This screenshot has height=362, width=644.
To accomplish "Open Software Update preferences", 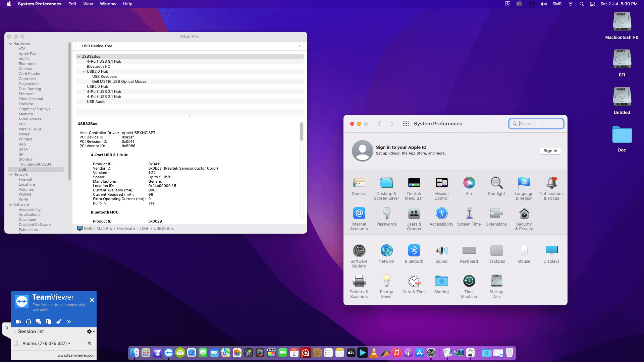I will 359,251.
